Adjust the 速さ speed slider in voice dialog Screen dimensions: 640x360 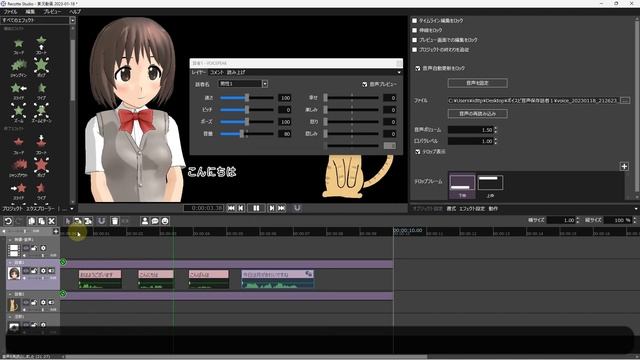(247, 98)
